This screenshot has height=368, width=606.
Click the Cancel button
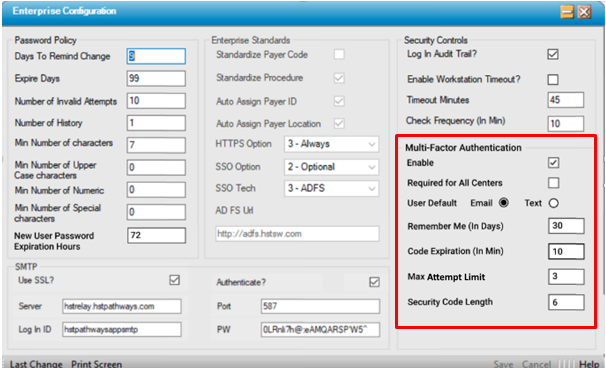click(536, 364)
